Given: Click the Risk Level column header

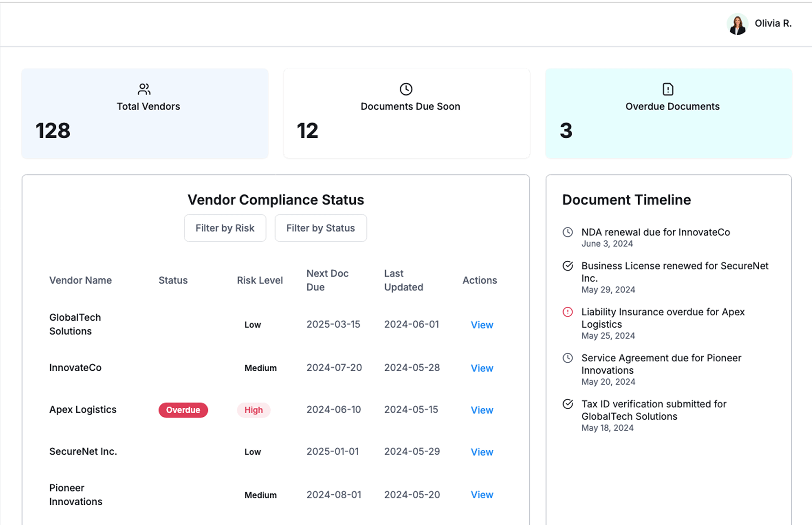Looking at the screenshot, I should coord(260,280).
